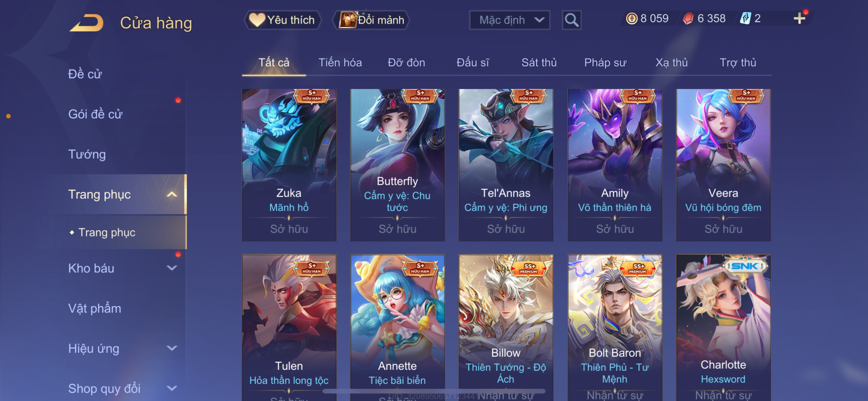Screen dimensions: 868x401
Task: Open the Gói đề cử sidebar menu
Action: click(95, 114)
